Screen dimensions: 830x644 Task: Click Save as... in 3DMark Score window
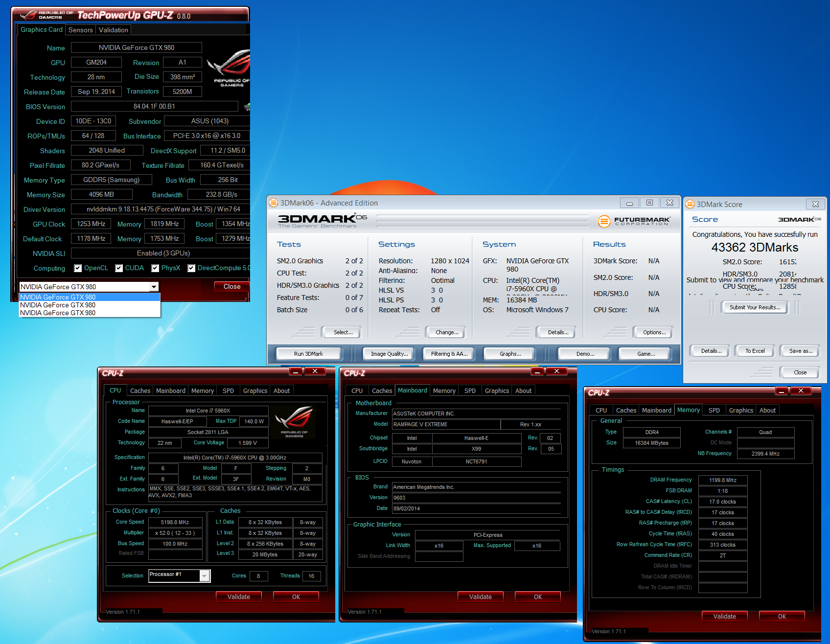801,351
